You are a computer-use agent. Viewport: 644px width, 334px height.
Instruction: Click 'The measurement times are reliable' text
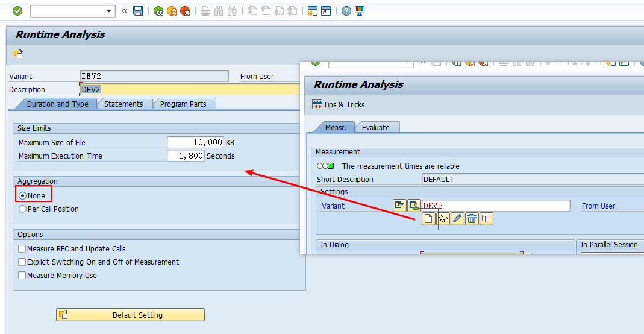(x=401, y=166)
